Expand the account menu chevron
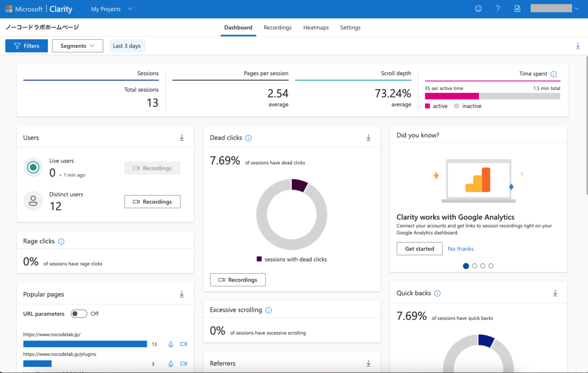Viewport: 588px width, 373px height. click(577, 9)
